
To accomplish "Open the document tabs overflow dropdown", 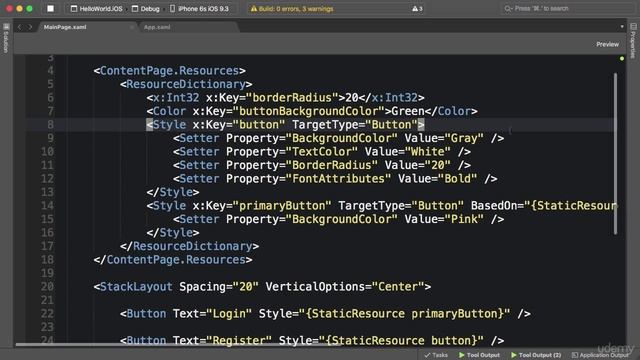I will (x=622, y=27).
